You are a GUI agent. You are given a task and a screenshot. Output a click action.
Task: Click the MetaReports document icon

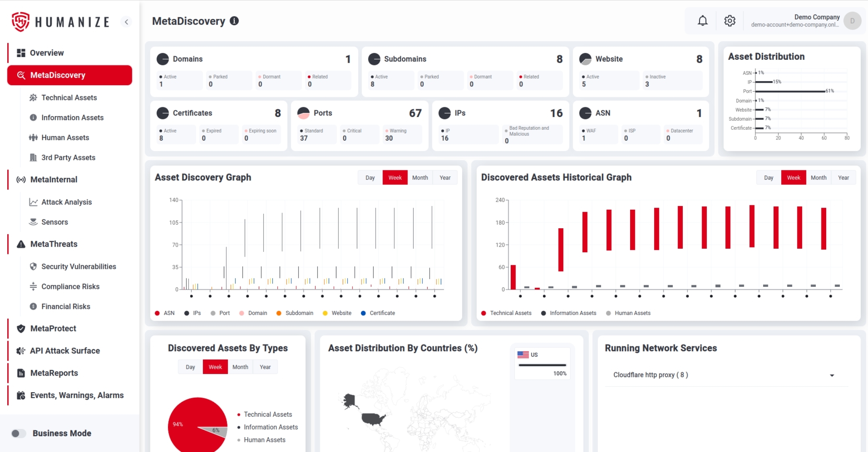tap(21, 373)
